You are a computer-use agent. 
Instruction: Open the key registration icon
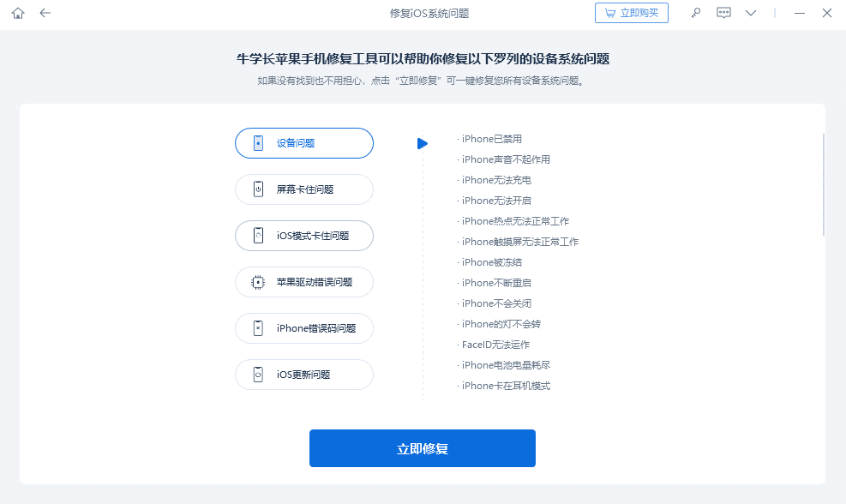pos(696,13)
